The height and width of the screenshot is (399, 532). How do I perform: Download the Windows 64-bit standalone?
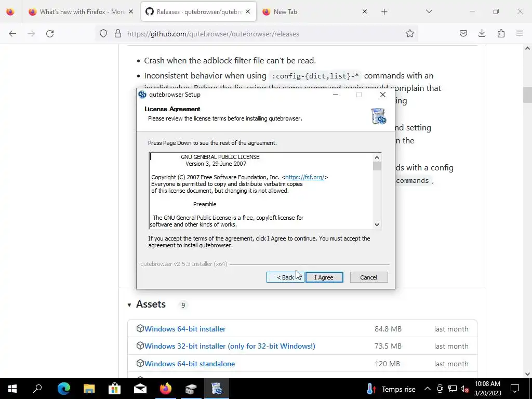pyautogui.click(x=190, y=364)
